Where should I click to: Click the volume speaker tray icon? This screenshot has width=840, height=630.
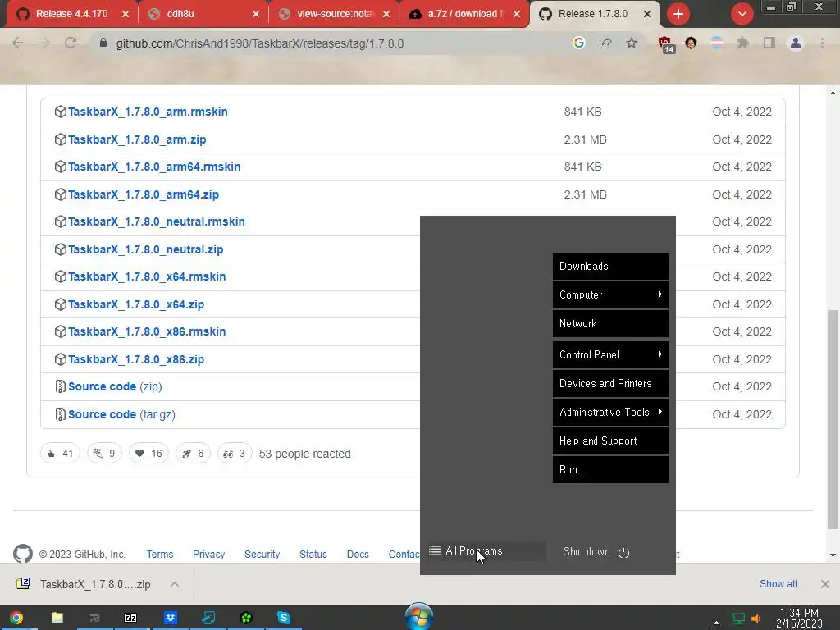click(756, 619)
